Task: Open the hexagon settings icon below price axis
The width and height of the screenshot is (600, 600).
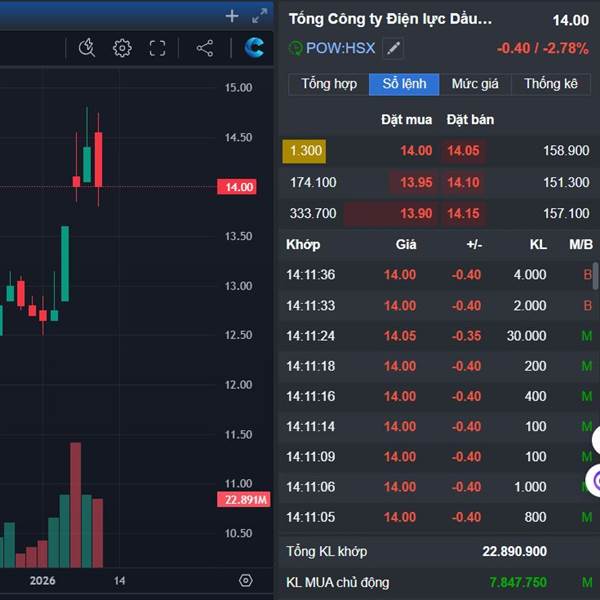Action: [246, 580]
